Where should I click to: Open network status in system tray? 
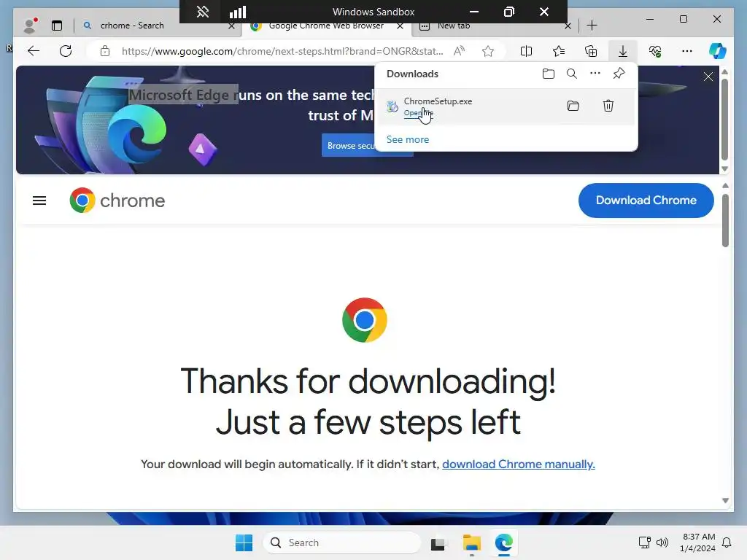pos(644,542)
